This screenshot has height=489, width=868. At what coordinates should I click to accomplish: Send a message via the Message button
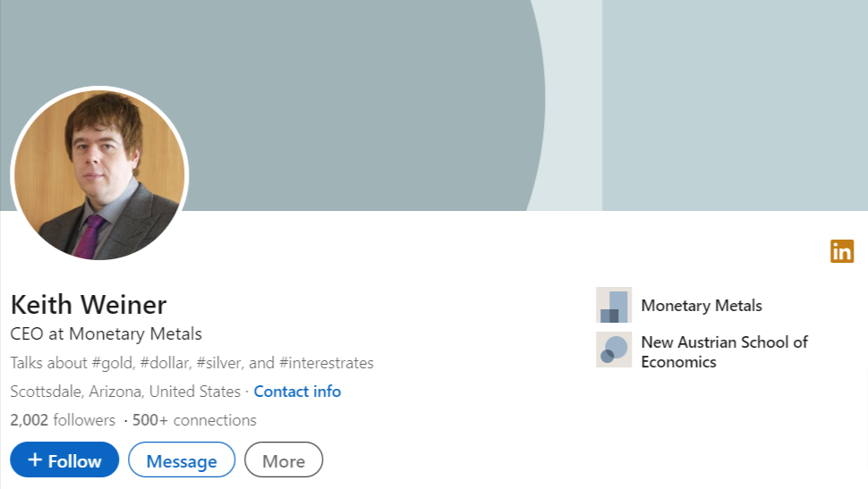(182, 459)
